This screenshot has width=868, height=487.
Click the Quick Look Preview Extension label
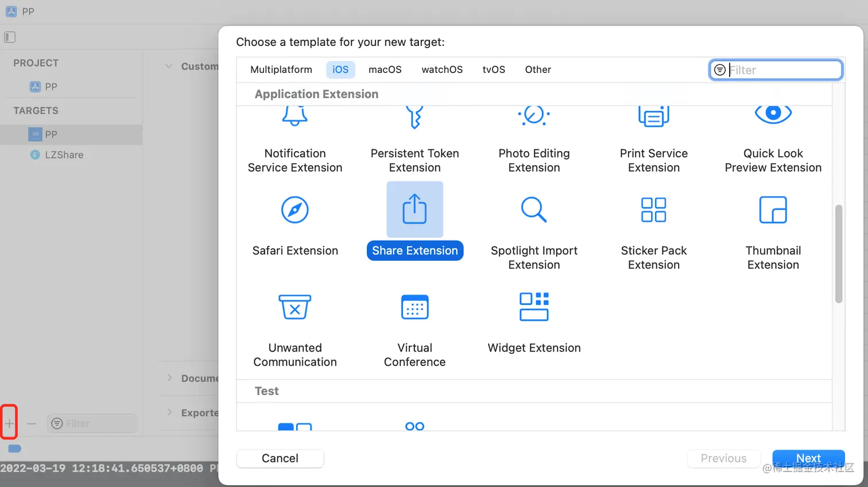(x=773, y=161)
